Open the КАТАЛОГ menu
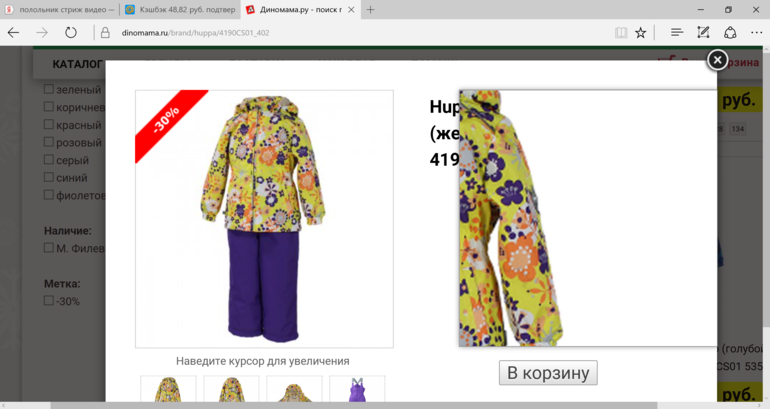The width and height of the screenshot is (770, 409). point(78,64)
